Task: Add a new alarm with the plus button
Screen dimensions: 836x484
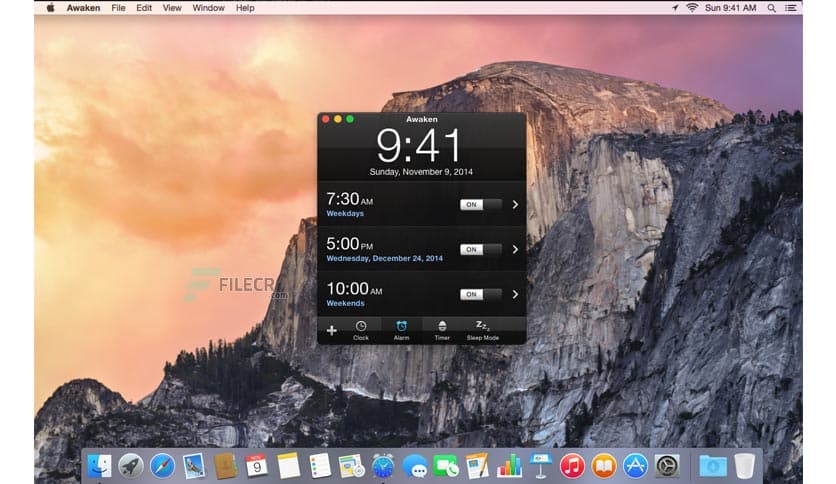Action: pyautogui.click(x=332, y=330)
